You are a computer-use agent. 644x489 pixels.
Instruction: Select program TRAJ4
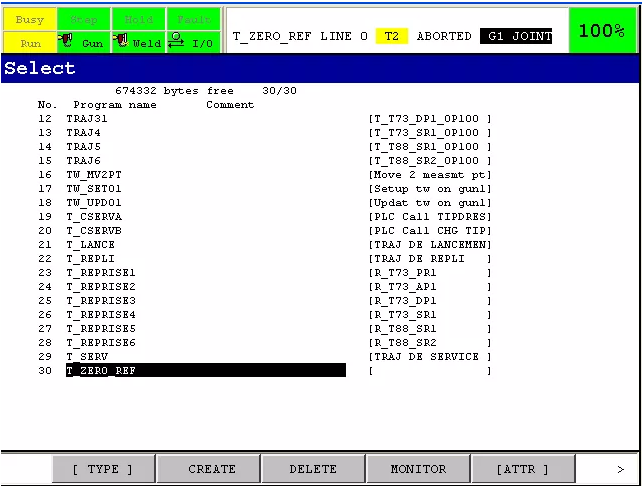(x=84, y=133)
